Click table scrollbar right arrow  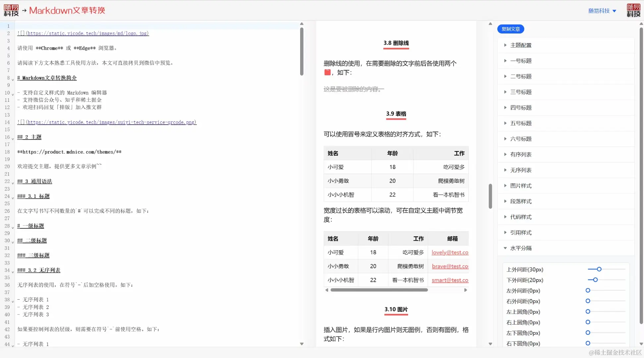click(465, 290)
